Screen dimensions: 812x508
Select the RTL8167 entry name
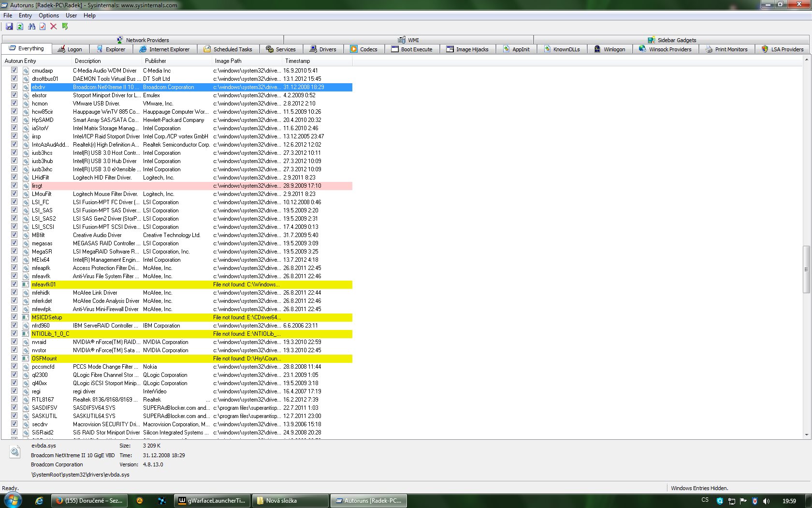click(x=43, y=400)
